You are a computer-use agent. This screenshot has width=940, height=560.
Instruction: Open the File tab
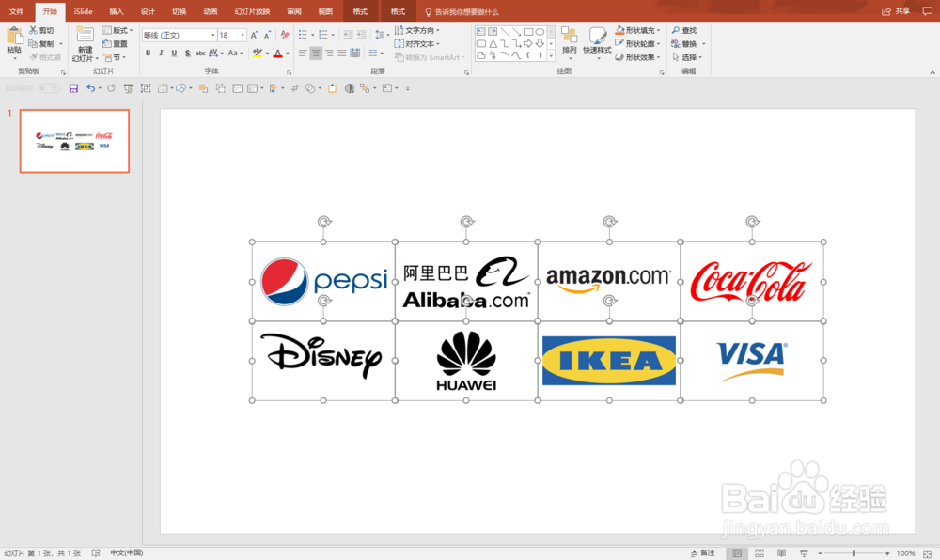(17, 11)
